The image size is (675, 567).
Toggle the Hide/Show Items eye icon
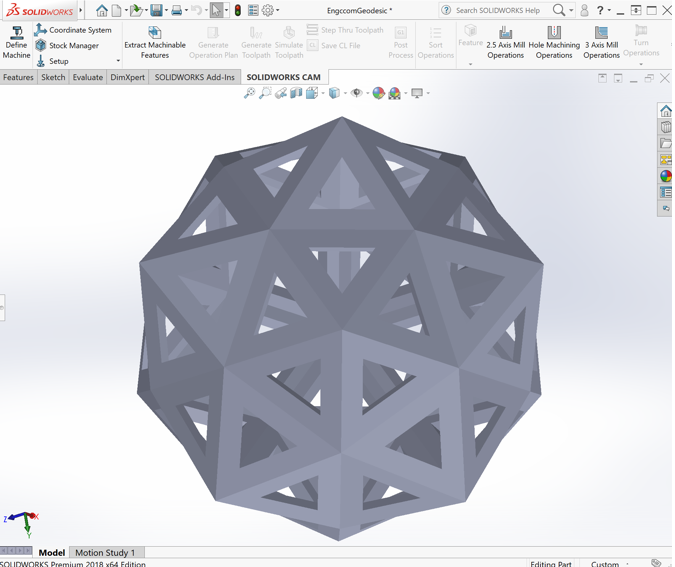pyautogui.click(x=356, y=93)
